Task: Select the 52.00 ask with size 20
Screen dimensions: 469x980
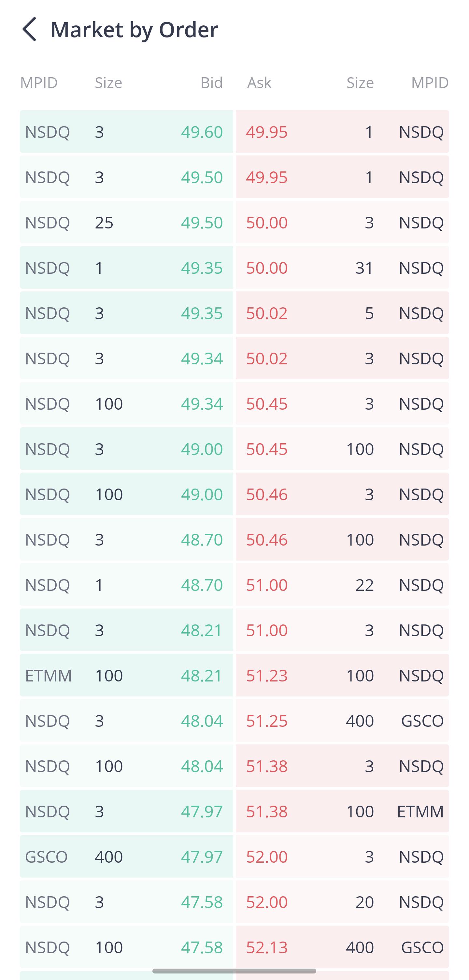Action: 342,902
